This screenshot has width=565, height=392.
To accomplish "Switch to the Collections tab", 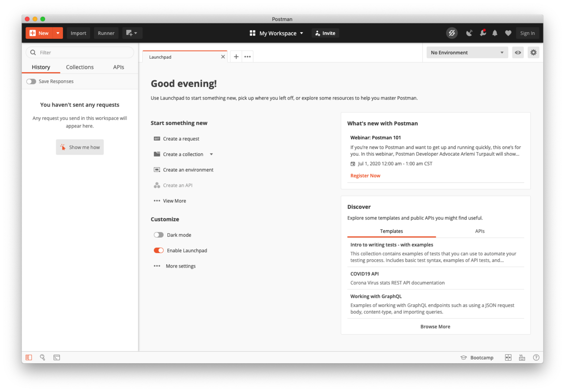I will click(80, 67).
